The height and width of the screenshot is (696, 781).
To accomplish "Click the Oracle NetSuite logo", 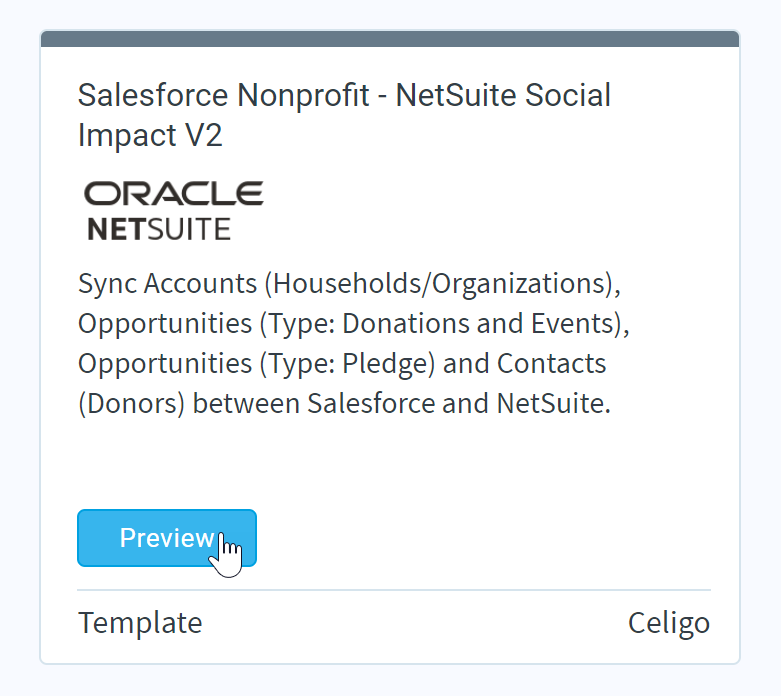I will (x=173, y=211).
